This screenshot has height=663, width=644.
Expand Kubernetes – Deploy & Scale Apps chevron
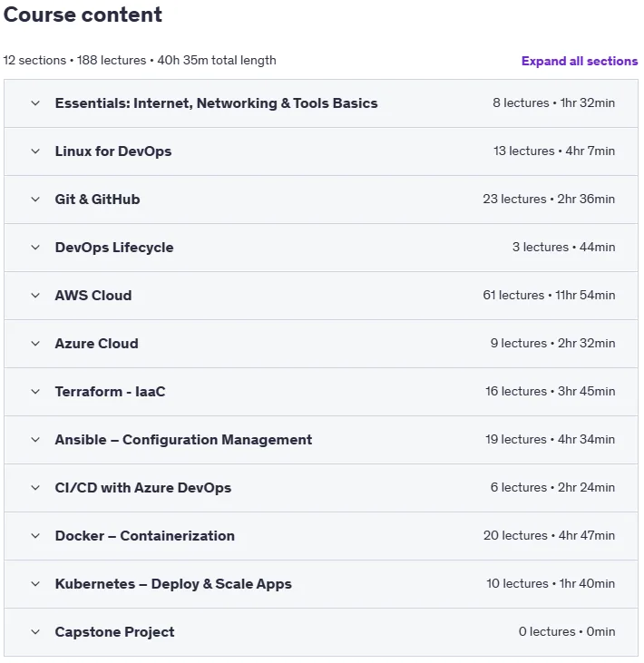35,584
